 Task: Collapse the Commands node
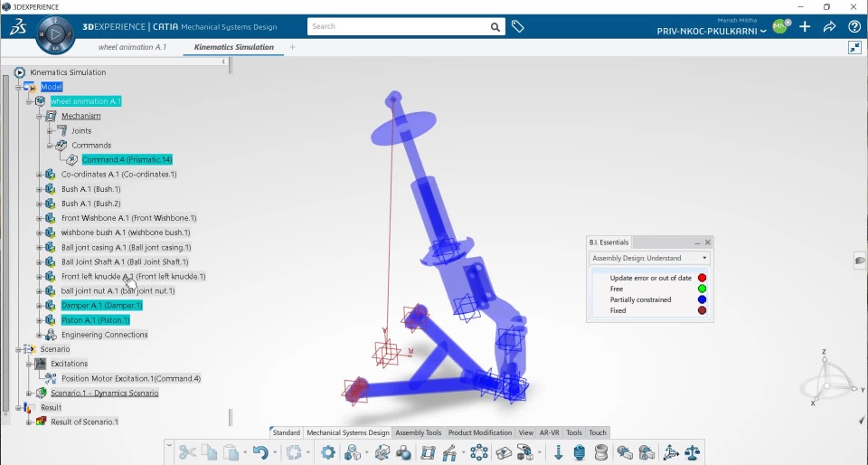[x=49, y=145]
